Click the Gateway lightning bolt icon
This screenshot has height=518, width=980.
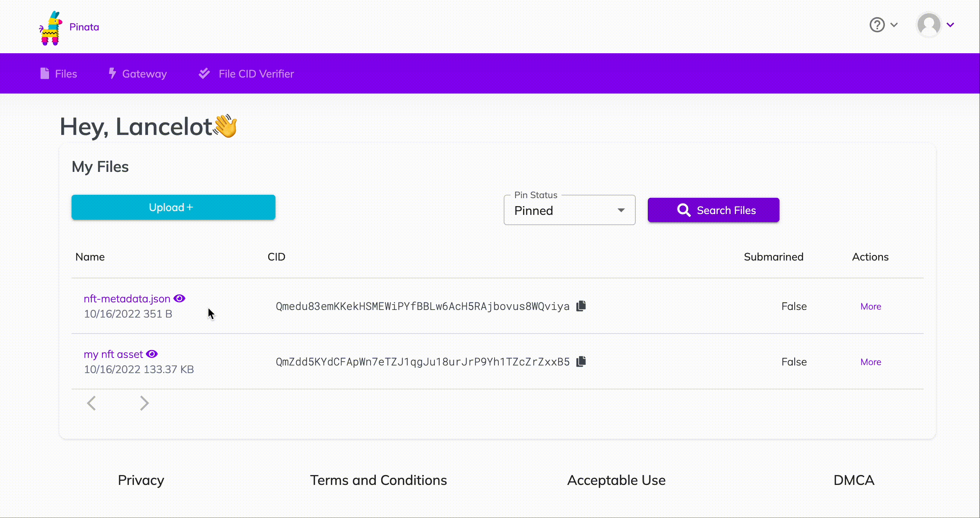tap(112, 73)
